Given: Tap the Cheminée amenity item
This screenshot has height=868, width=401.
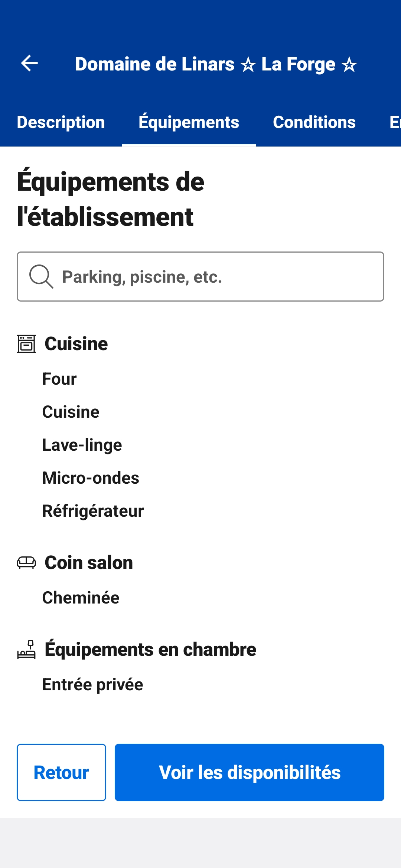Looking at the screenshot, I should pos(81,598).
